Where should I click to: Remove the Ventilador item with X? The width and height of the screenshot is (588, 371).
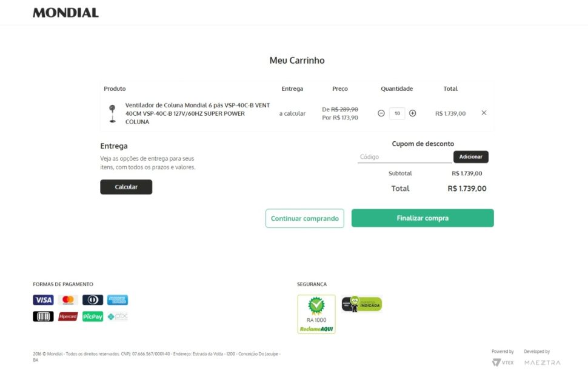[484, 113]
